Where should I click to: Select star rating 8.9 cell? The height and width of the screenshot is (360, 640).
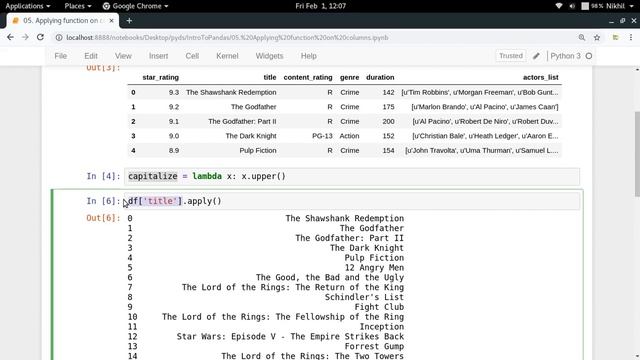(174, 151)
